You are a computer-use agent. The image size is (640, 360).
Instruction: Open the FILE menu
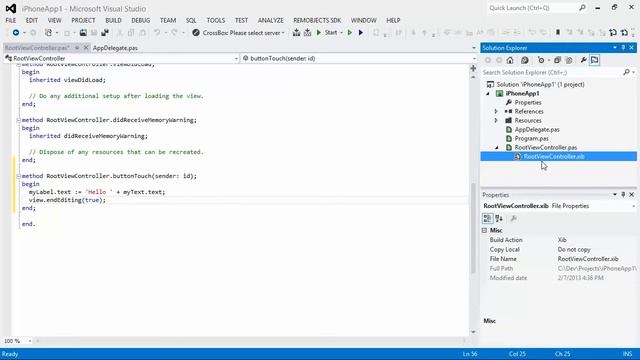pyautogui.click(x=11, y=20)
